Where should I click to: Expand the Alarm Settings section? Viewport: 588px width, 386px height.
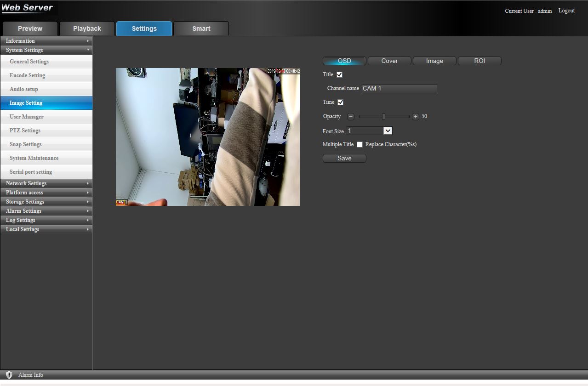(46, 211)
